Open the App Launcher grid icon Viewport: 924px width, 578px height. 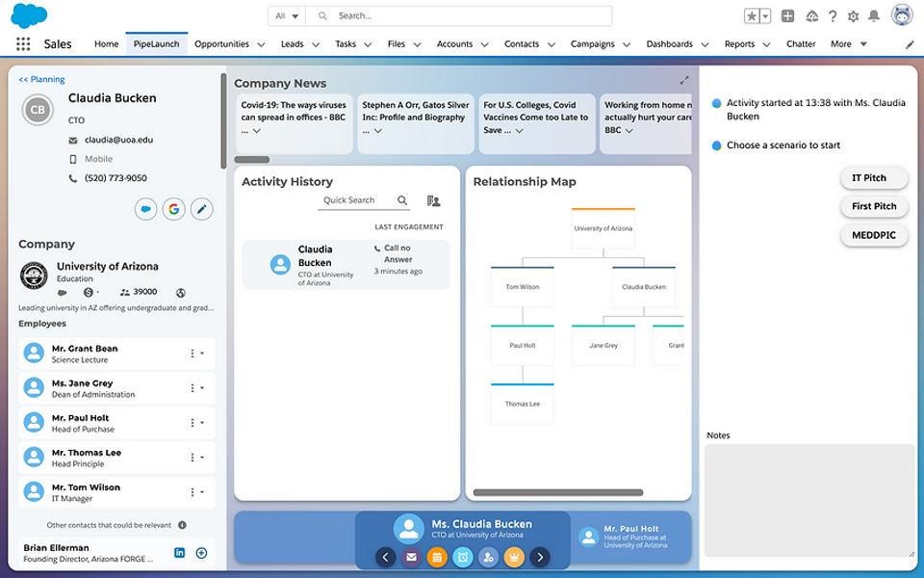(23, 44)
